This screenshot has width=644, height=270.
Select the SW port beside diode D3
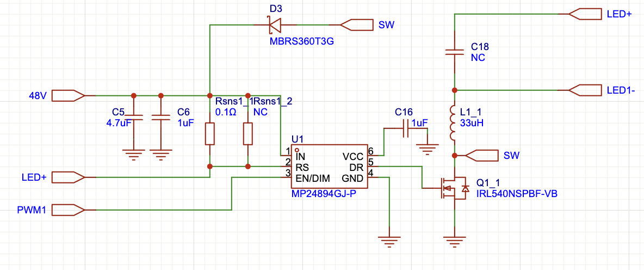coord(356,24)
